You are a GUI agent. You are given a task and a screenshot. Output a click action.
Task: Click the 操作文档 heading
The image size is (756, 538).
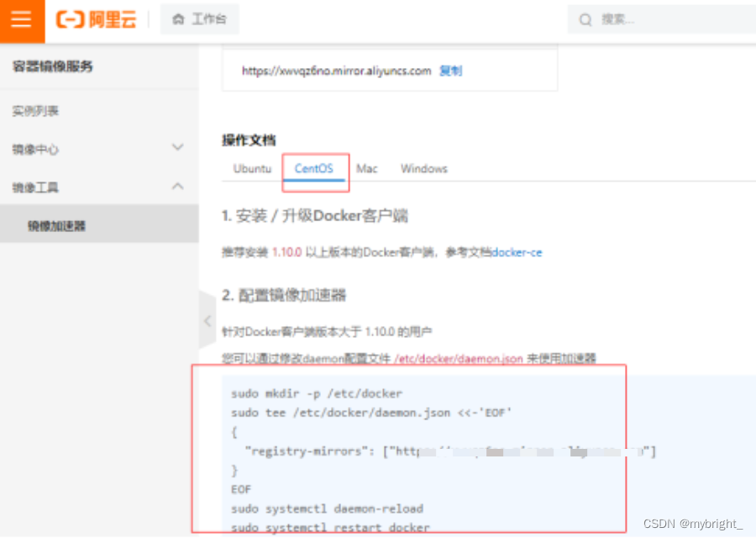(249, 140)
